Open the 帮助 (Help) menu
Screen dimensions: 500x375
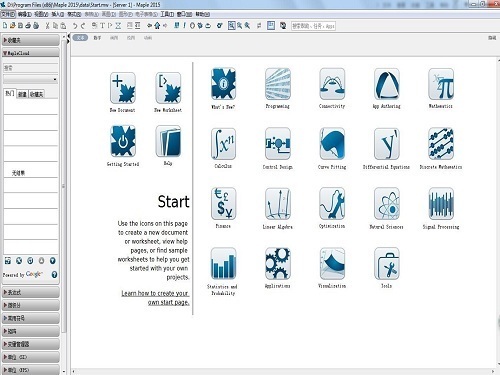point(202,14)
